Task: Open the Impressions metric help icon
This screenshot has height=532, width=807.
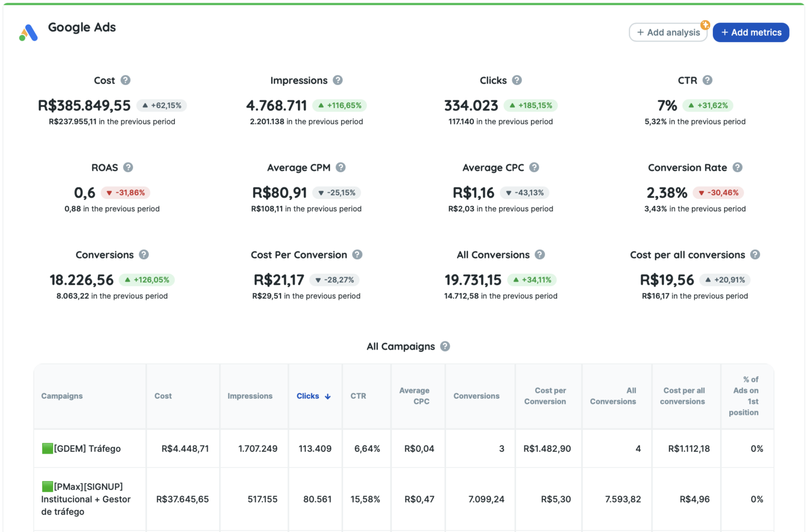Action: click(338, 80)
